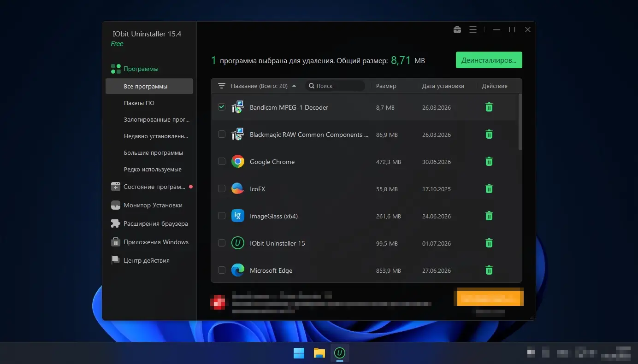Open Монитор Установки section
The height and width of the screenshot is (364, 638).
tap(153, 205)
